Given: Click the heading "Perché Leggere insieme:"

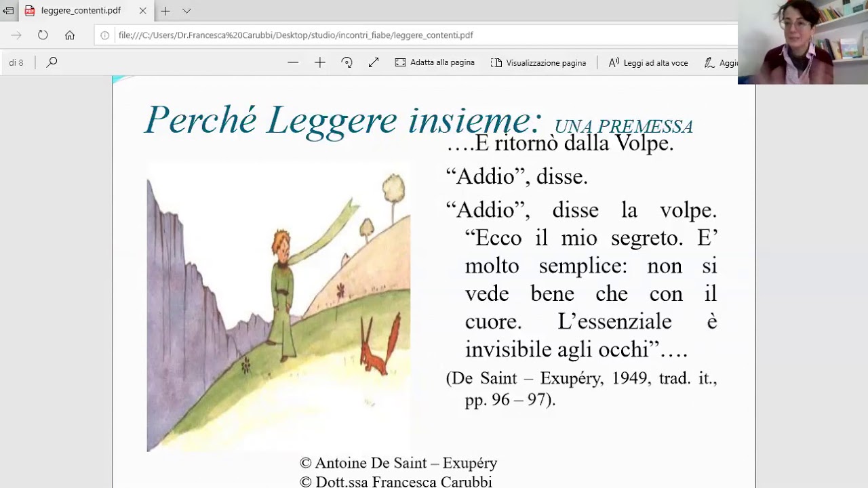Looking at the screenshot, I should click(344, 120).
